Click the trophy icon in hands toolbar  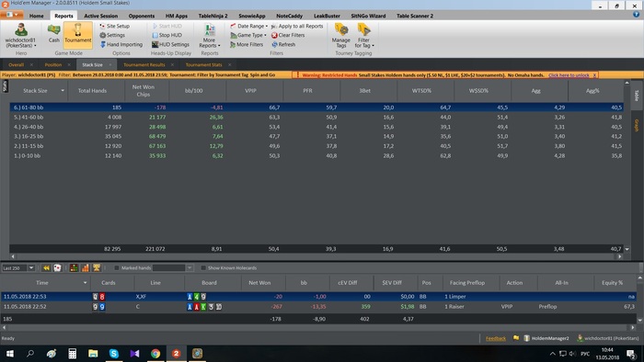[x=96, y=267]
